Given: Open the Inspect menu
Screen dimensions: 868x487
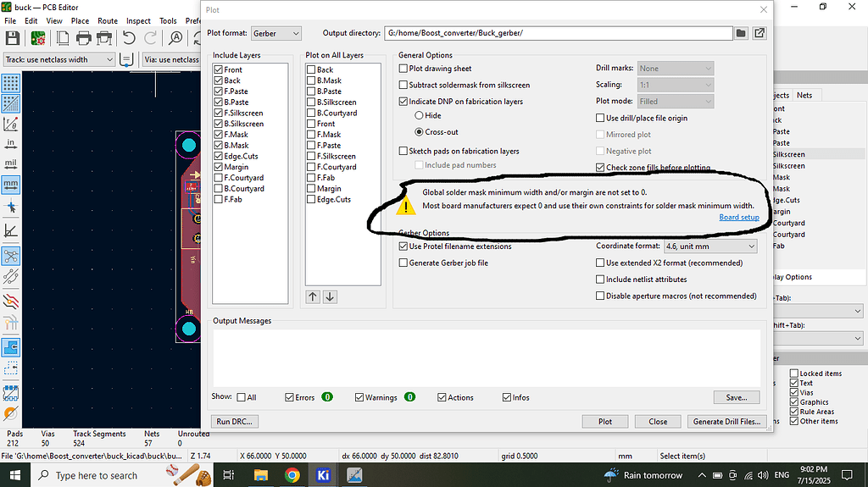Looking at the screenshot, I should pos(138,20).
